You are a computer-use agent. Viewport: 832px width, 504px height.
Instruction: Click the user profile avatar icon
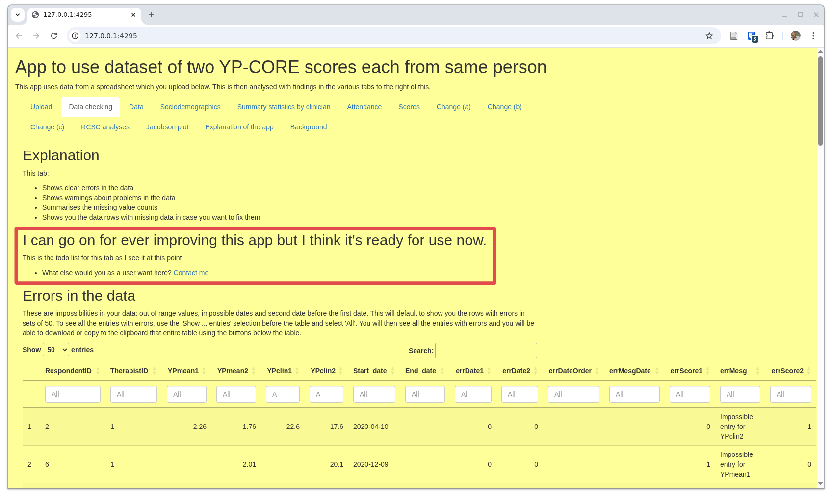795,36
